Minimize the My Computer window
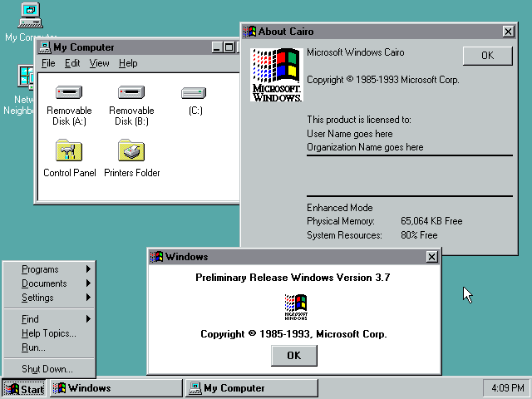Viewport: 532px width, 399px height. coord(218,47)
